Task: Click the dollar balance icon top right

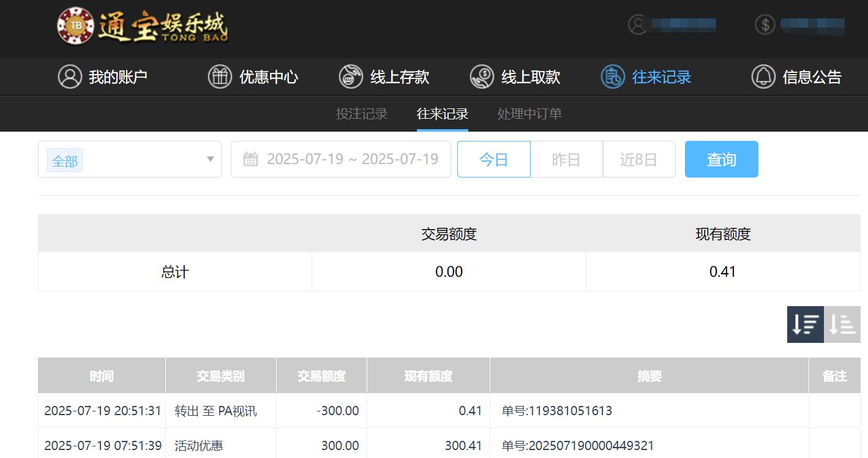Action: 764,24
